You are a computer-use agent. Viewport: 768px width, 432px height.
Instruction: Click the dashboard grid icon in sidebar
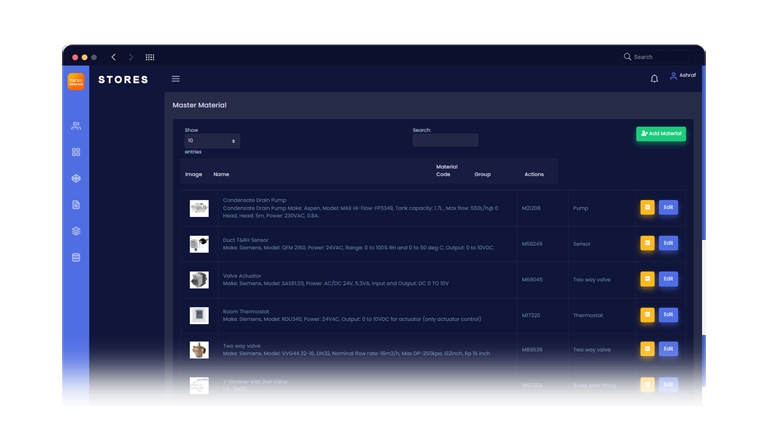(x=76, y=152)
